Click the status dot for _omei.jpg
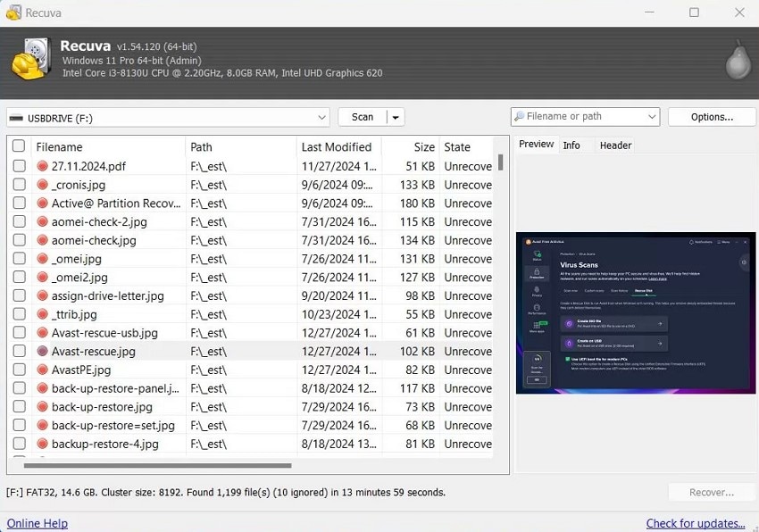Image resolution: width=759 pixels, height=532 pixels. [x=43, y=259]
